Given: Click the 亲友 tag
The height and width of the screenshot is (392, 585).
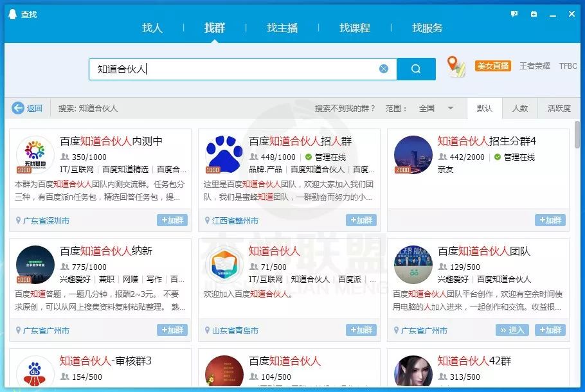Looking at the screenshot, I should [x=446, y=170].
